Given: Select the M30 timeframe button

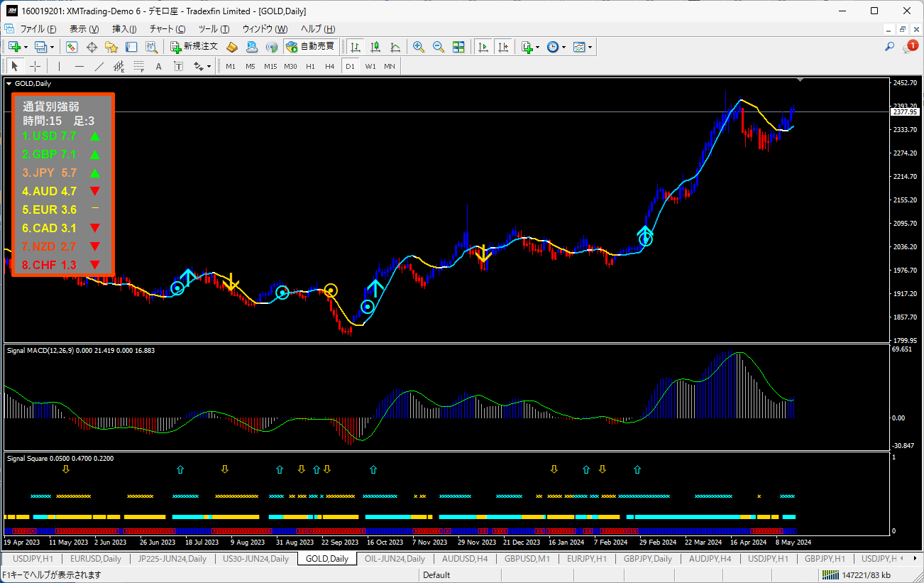Looking at the screenshot, I should coord(290,66).
